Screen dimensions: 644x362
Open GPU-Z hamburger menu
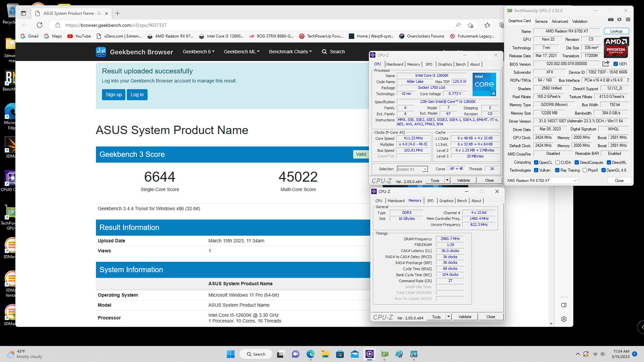[628, 20]
